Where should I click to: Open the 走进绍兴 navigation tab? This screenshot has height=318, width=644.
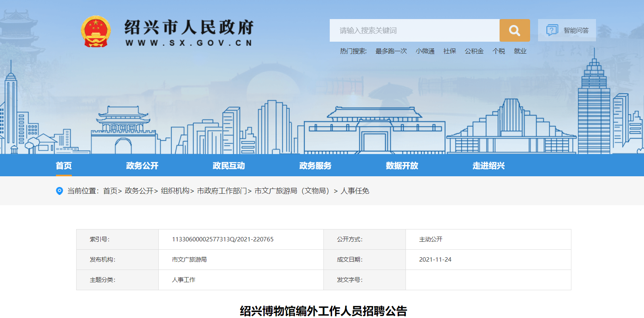coord(488,166)
